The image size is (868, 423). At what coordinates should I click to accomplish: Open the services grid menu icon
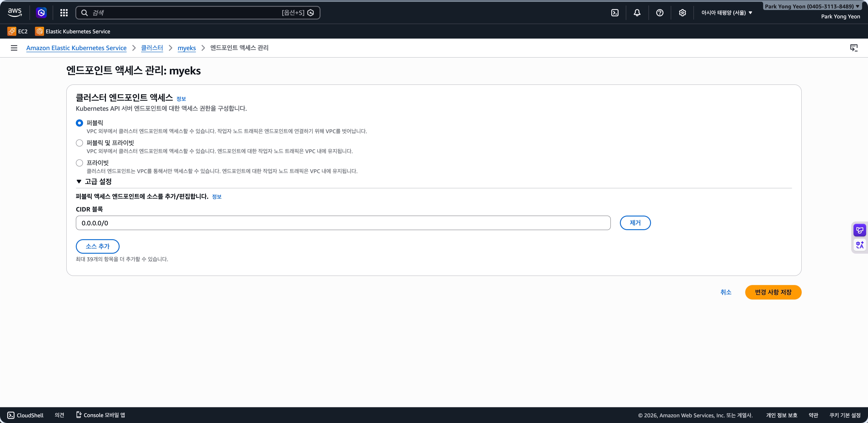(64, 13)
